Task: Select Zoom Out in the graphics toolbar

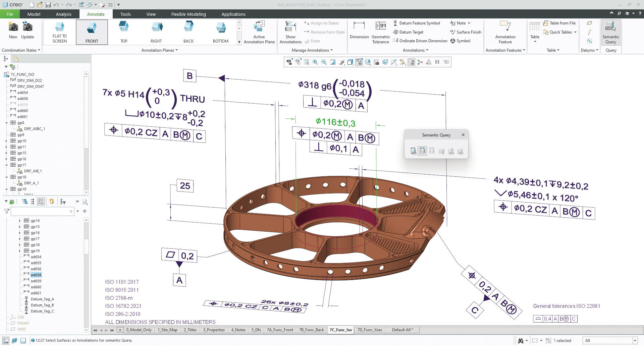Action: 323,62
